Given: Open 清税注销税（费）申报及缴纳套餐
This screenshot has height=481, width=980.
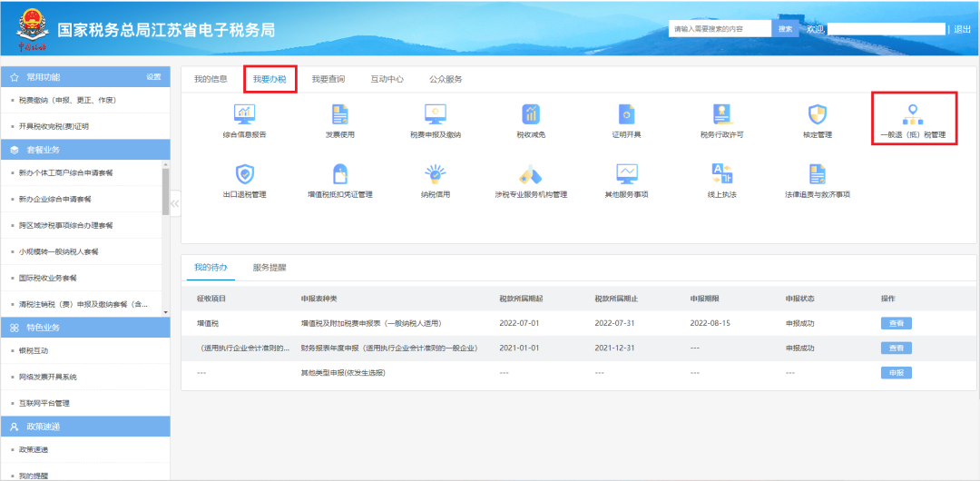Looking at the screenshot, I should (83, 304).
